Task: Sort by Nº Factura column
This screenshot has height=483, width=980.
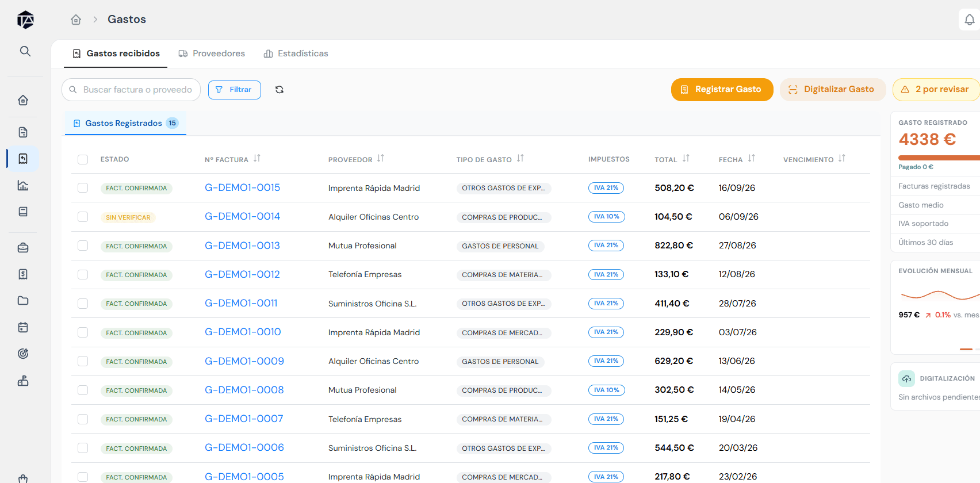Action: (257, 158)
